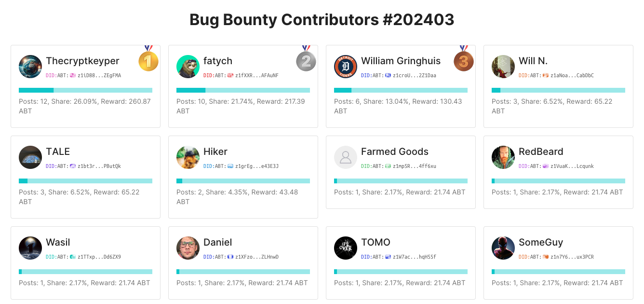Click the gold first-place medal icon
This screenshot has height=304, width=644.
(x=148, y=61)
